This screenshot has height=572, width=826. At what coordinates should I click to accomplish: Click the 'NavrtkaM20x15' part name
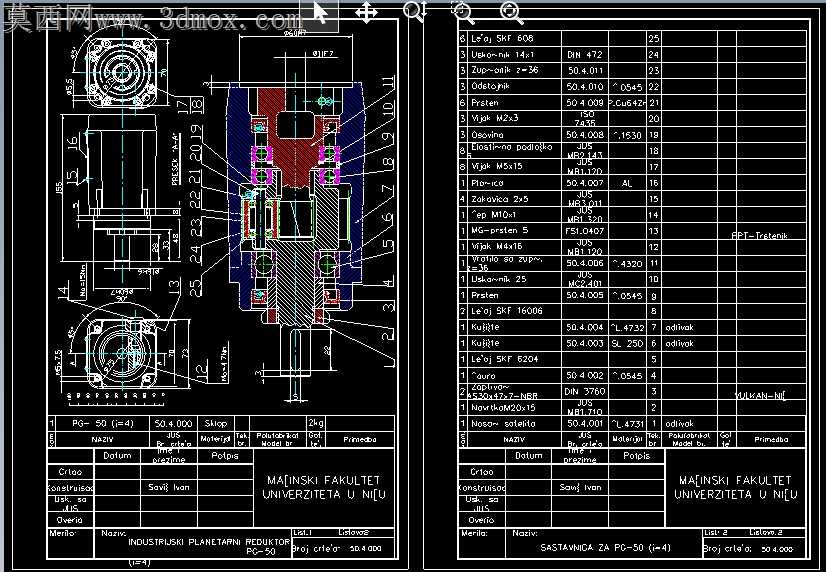click(503, 408)
